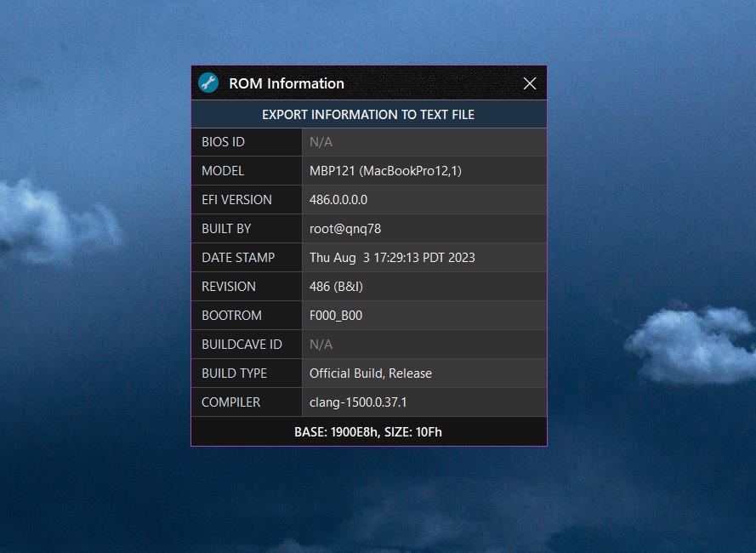Click the wrench app icon in title bar
This screenshot has width=756, height=553.
[208, 83]
